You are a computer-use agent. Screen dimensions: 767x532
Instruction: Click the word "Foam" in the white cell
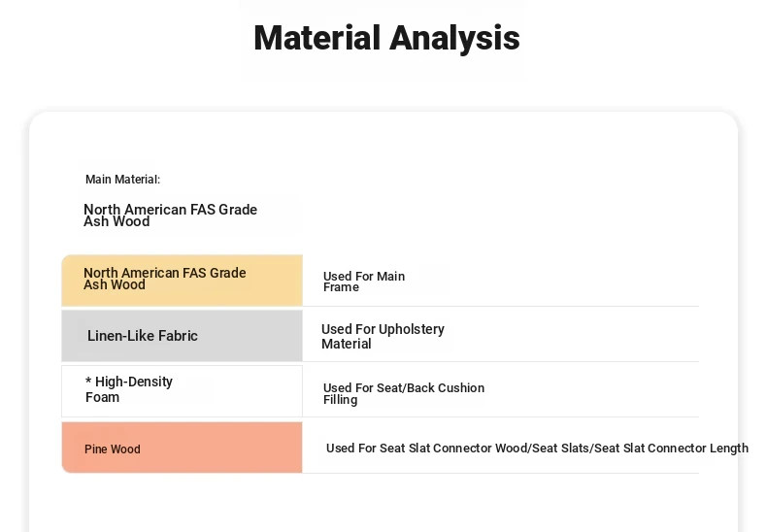coord(102,397)
